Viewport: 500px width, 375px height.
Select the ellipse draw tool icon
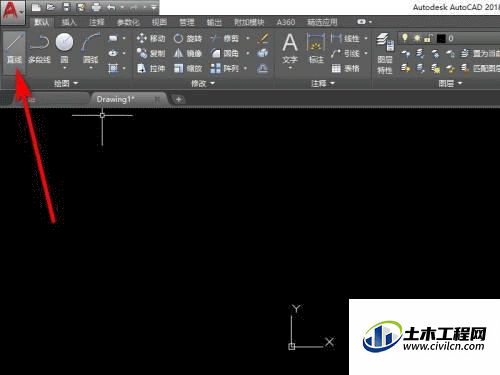coord(113,53)
